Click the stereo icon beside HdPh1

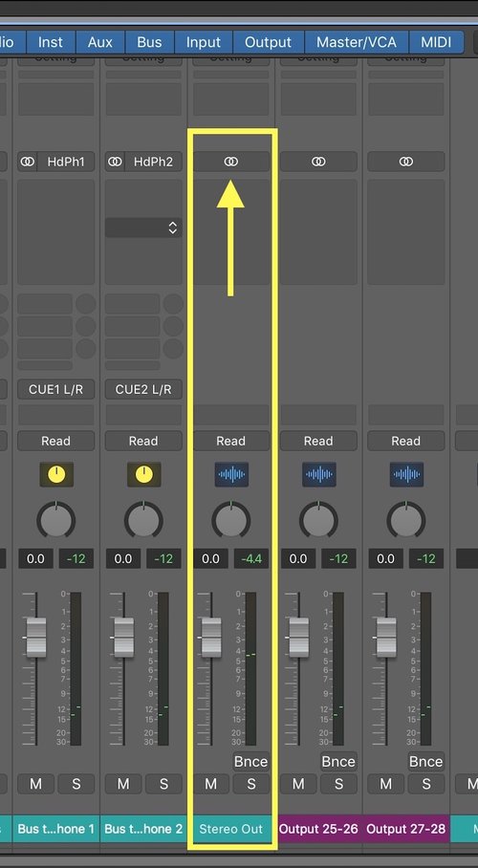[27, 162]
